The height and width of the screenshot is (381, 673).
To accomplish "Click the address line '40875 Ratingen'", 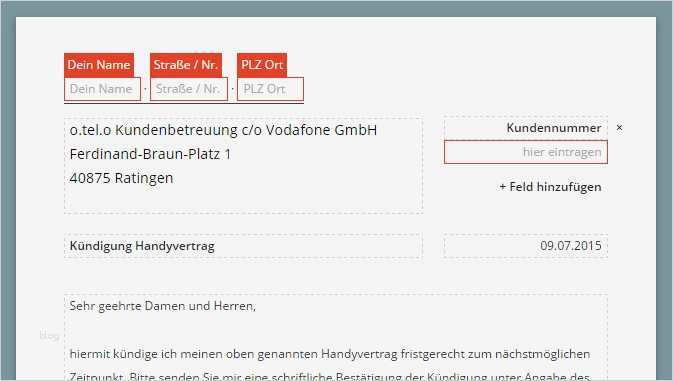I will [121, 178].
